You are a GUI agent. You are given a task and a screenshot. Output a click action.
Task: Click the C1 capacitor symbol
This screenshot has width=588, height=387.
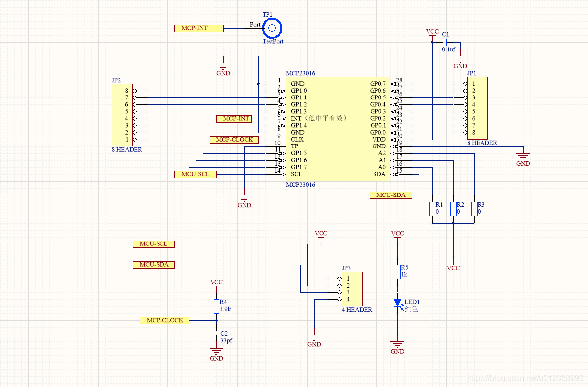tap(445, 42)
